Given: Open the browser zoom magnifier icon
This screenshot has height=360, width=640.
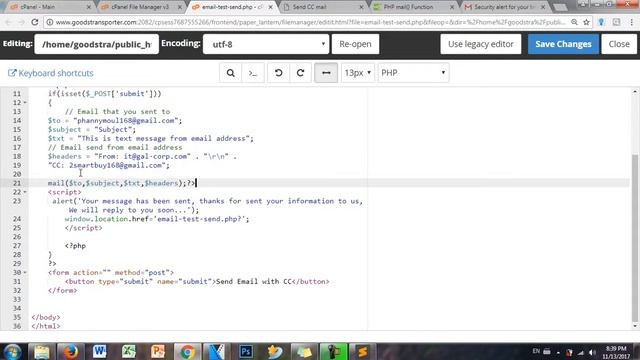Looking at the screenshot, I should (x=574, y=22).
